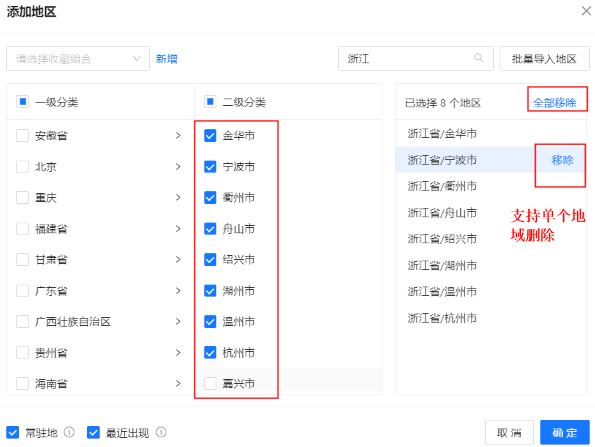Uncheck the 湖州市 checkbox

210,291
